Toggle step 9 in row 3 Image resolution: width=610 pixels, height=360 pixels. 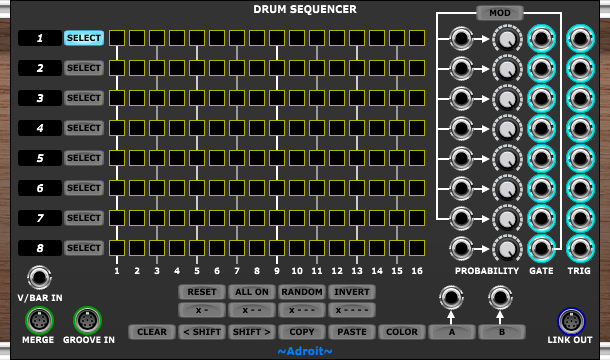click(277, 98)
